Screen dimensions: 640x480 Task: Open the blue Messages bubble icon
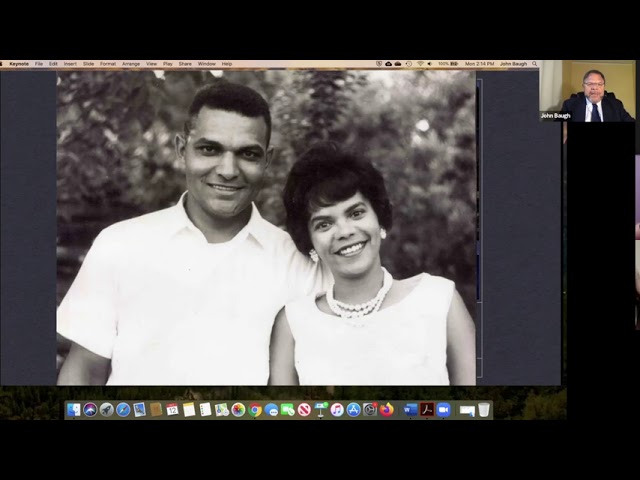(271, 410)
